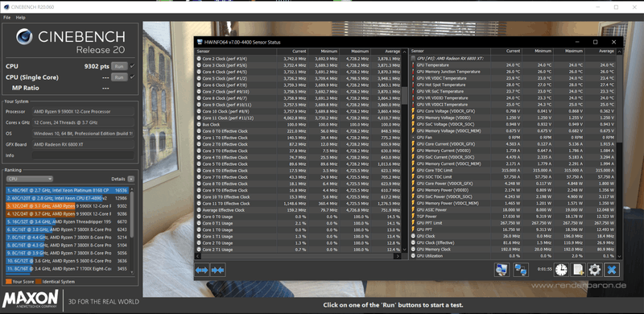Screen dimensions: 644x314
Task: Click the Core 2 Clock row icon
Action: [199, 58]
